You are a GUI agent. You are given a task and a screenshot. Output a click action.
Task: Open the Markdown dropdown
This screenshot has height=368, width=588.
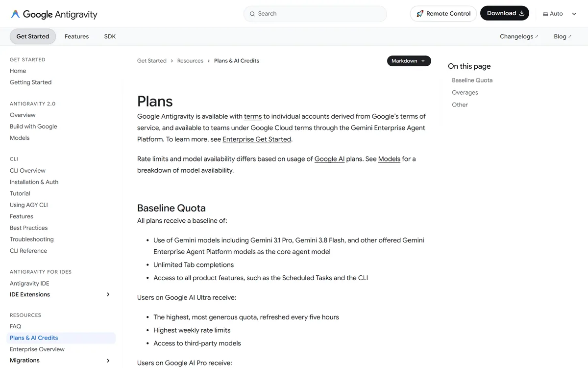tap(409, 61)
